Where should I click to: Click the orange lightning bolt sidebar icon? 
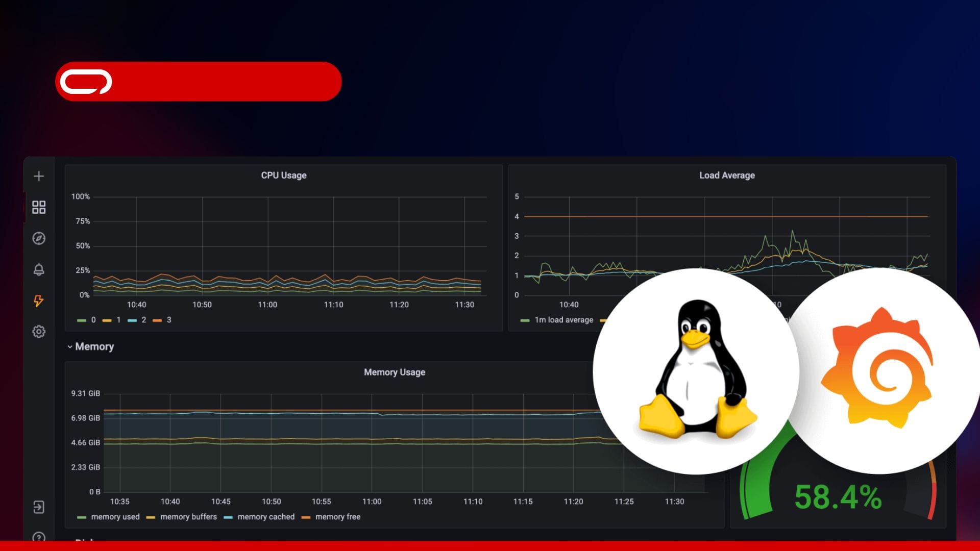[x=39, y=301]
